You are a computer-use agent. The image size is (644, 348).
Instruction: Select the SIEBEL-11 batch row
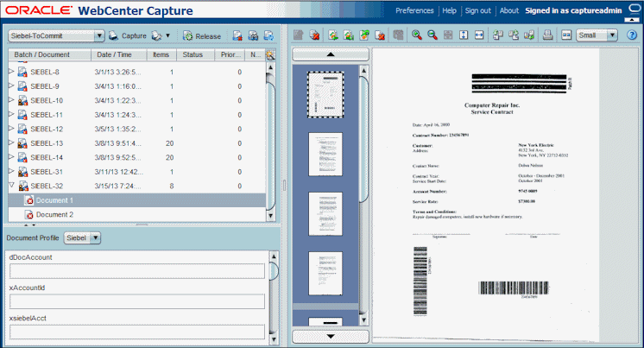coord(136,115)
